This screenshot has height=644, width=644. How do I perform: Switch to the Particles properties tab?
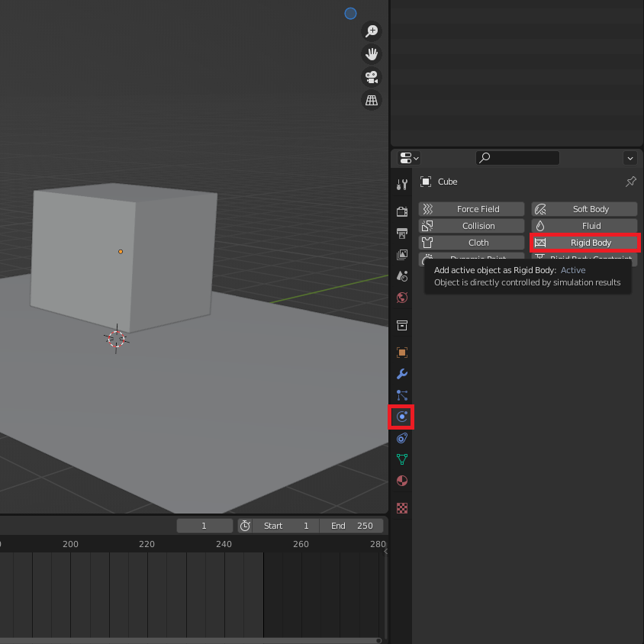(401, 395)
